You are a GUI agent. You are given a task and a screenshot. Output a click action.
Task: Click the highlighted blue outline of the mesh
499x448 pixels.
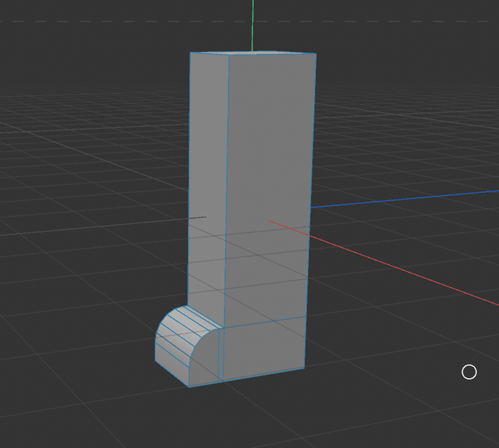[x=314, y=155]
